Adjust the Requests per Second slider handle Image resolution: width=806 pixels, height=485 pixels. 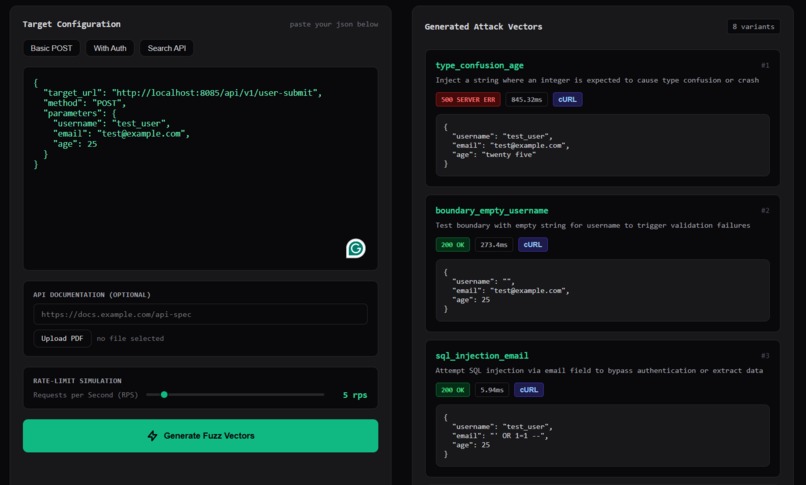click(164, 395)
